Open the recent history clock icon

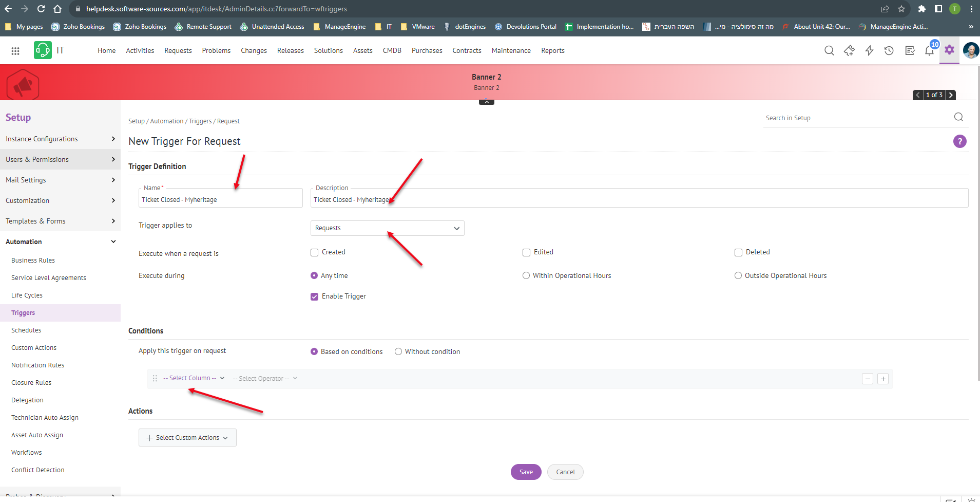click(x=889, y=50)
